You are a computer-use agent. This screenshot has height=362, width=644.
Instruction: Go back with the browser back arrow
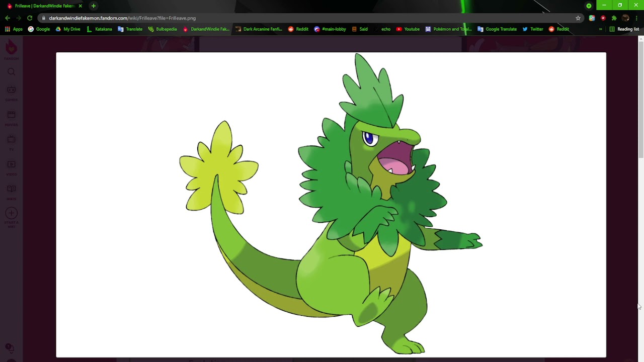(x=8, y=18)
